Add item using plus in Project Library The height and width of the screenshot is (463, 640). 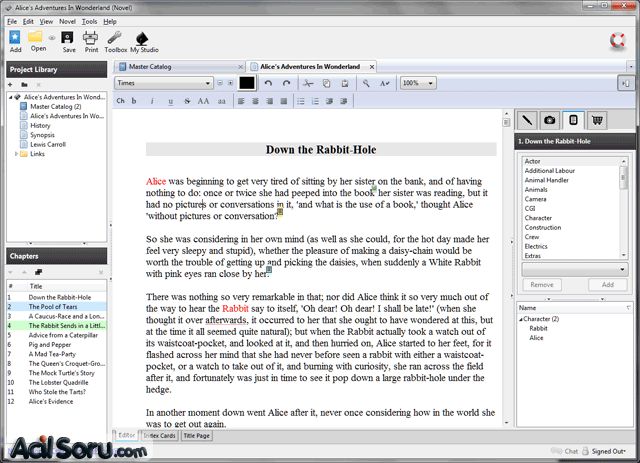10,85
